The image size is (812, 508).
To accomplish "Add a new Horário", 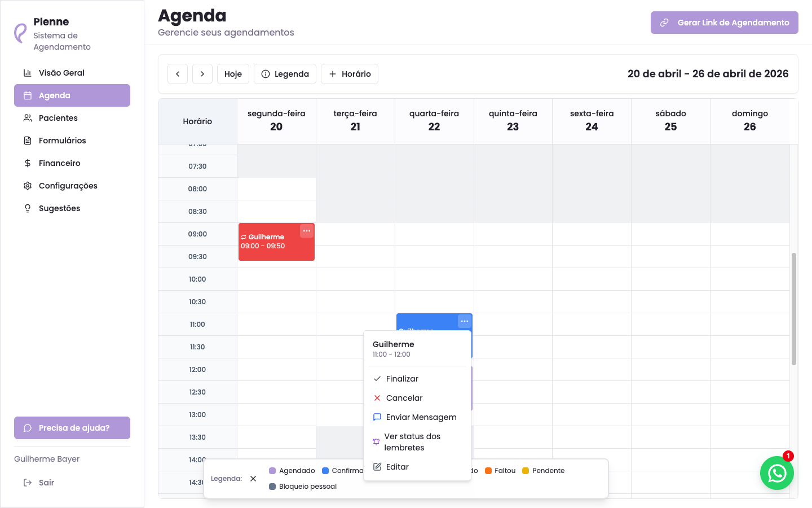I will 350,74.
